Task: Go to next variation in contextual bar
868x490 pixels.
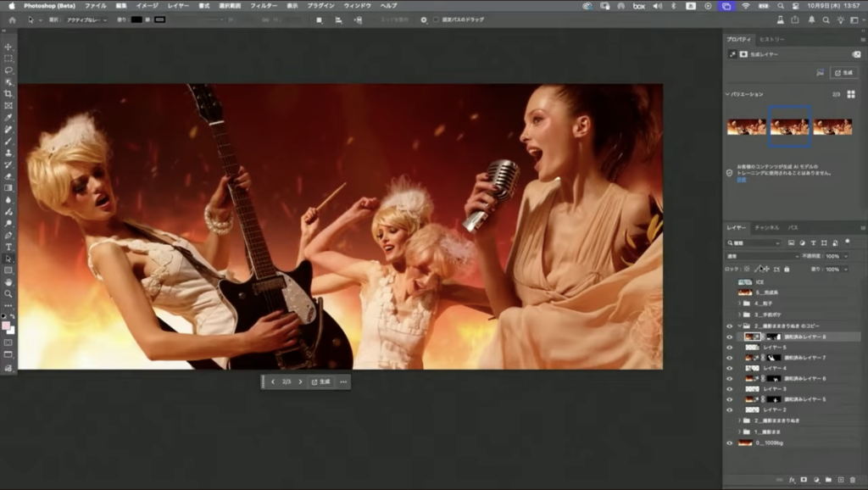Action: pyautogui.click(x=300, y=381)
